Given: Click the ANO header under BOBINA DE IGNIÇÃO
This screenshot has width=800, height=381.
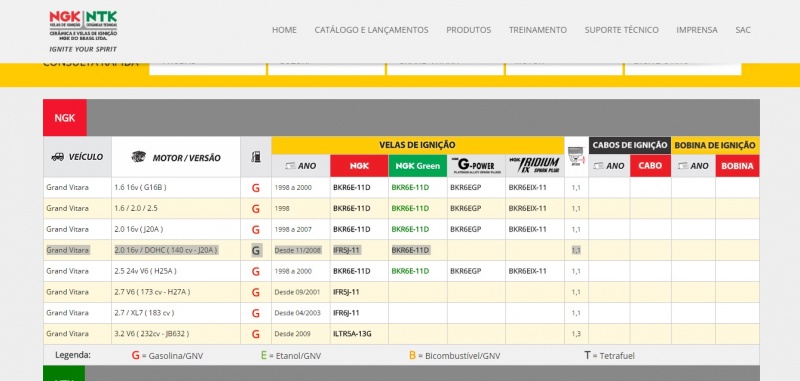Looking at the screenshot, I should pyautogui.click(x=693, y=166).
